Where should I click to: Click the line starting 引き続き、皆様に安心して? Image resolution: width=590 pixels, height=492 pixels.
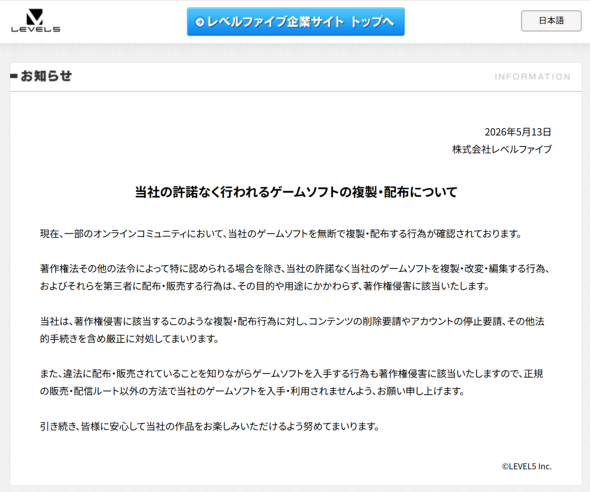coord(210,427)
